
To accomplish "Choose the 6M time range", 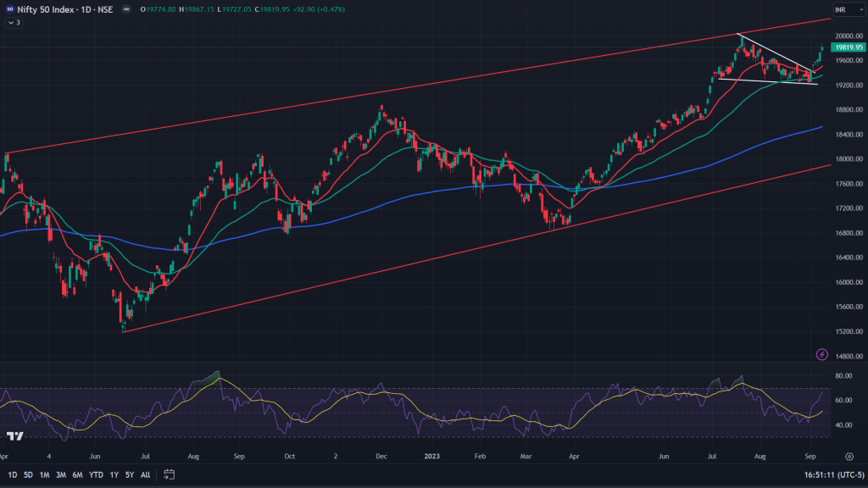I will click(77, 474).
